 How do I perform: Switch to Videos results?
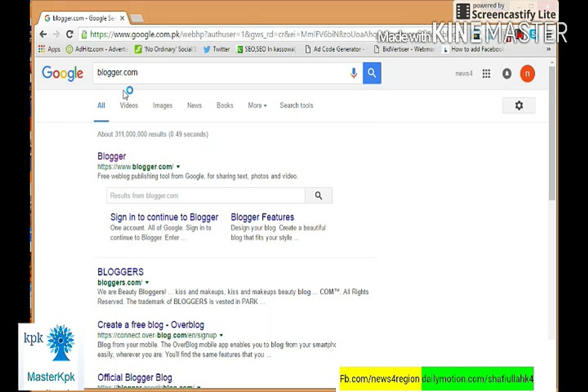129,106
